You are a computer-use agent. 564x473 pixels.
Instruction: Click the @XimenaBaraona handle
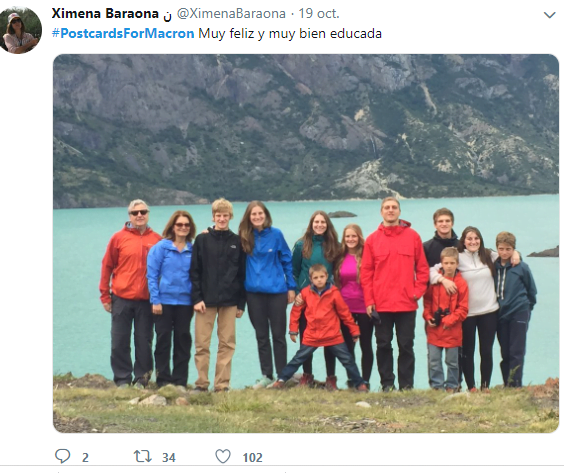click(x=231, y=14)
